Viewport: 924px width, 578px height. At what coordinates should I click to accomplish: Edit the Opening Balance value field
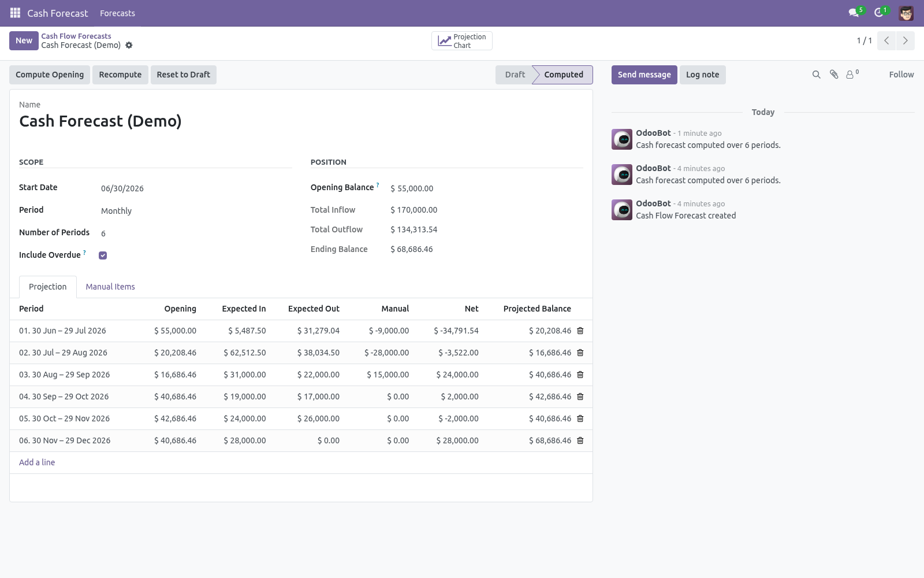(487, 188)
